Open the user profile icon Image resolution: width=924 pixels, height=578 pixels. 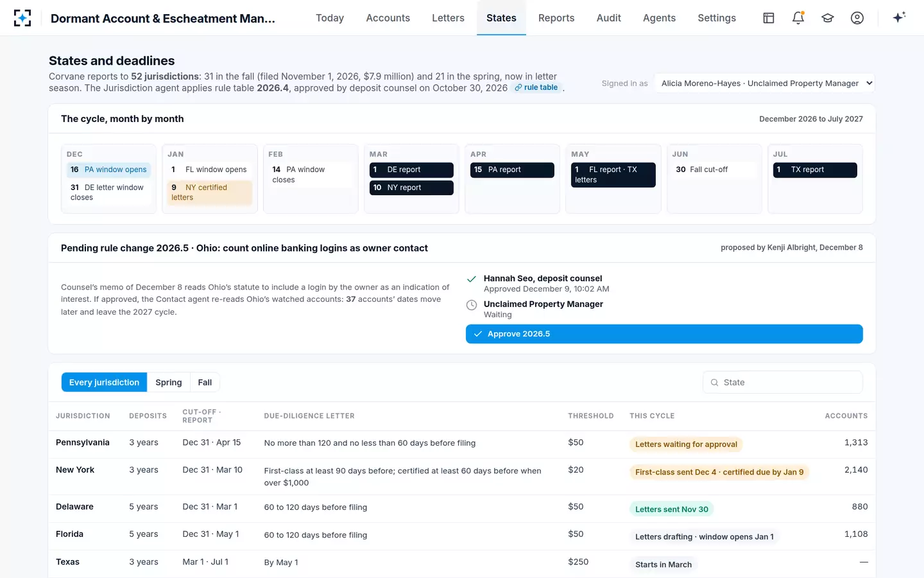(x=857, y=18)
